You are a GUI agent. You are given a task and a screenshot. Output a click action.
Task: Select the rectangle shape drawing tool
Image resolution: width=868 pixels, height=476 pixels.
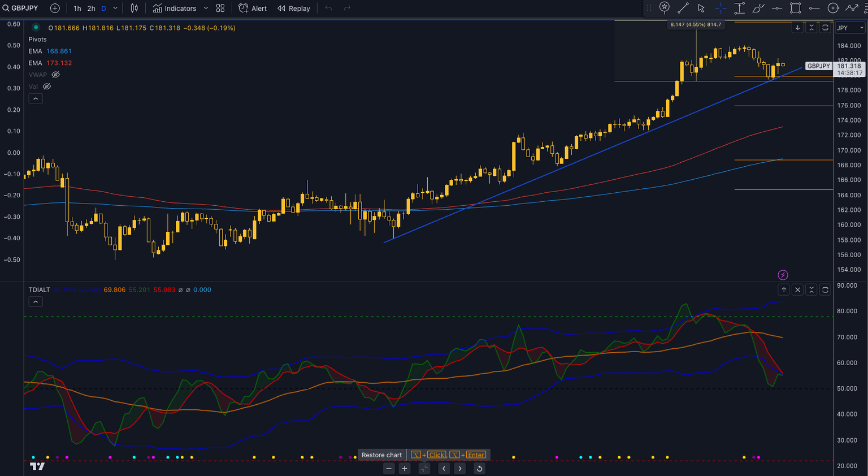coord(795,8)
